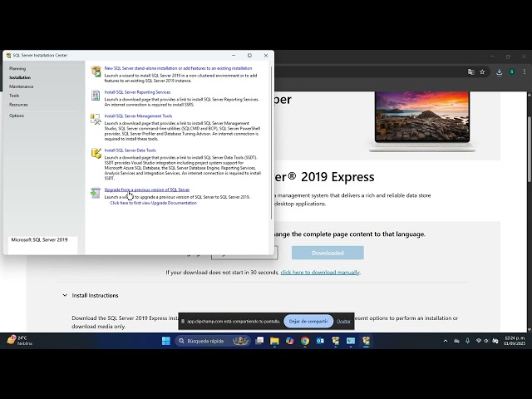Image resolution: width=532 pixels, height=399 pixels.
Task: Open New SQL Server stand-alone installation link
Action: pyautogui.click(x=178, y=68)
